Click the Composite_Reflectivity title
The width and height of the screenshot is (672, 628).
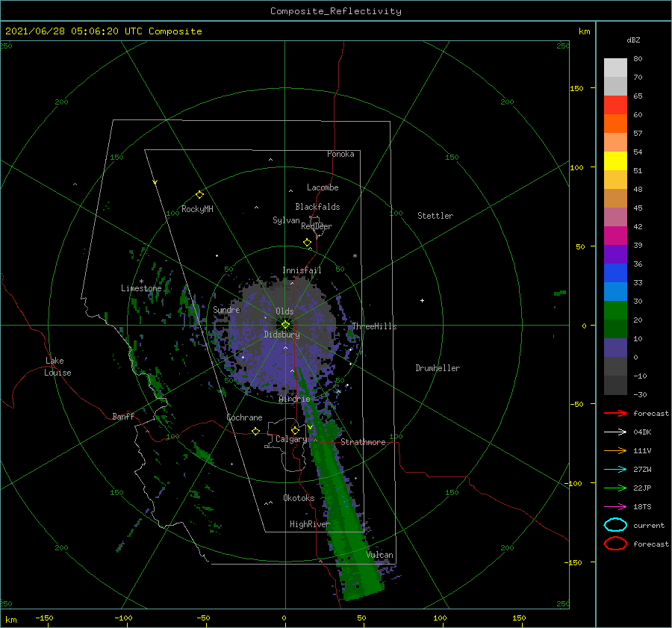tap(336, 11)
